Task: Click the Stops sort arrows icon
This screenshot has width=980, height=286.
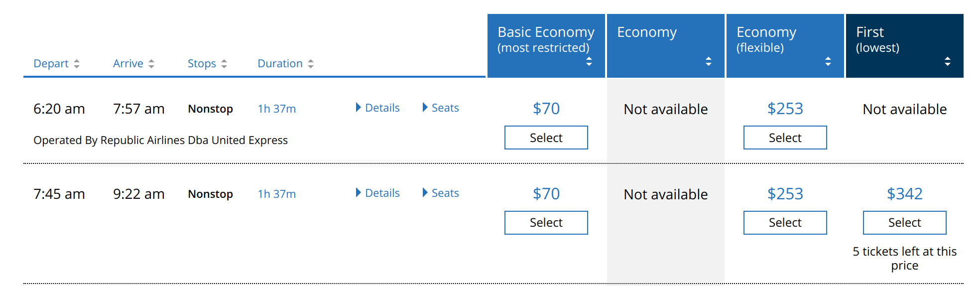Action: click(224, 64)
